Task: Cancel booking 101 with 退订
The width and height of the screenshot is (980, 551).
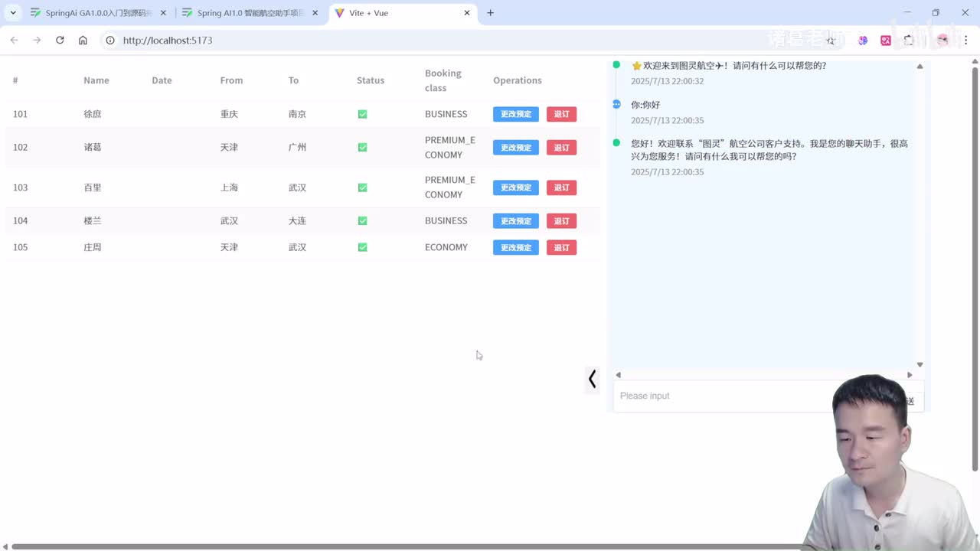Action: pyautogui.click(x=561, y=114)
